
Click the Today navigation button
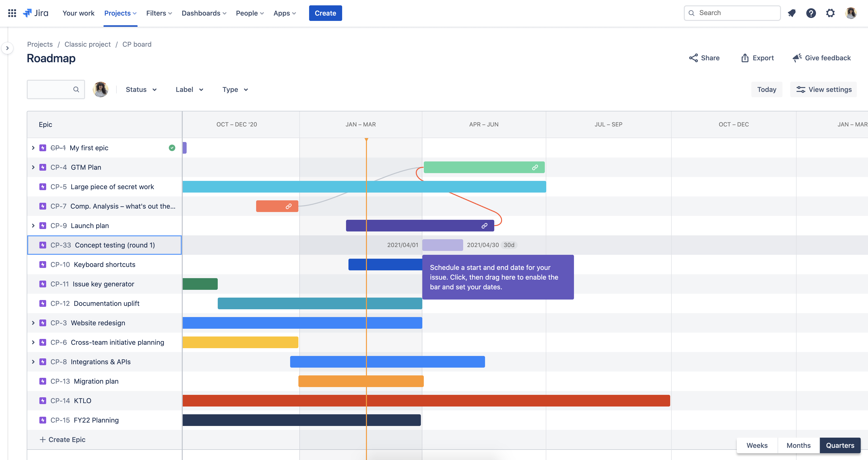tap(767, 89)
